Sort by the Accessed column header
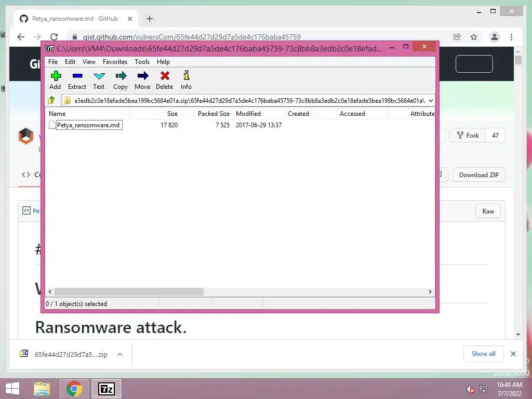 (362, 114)
